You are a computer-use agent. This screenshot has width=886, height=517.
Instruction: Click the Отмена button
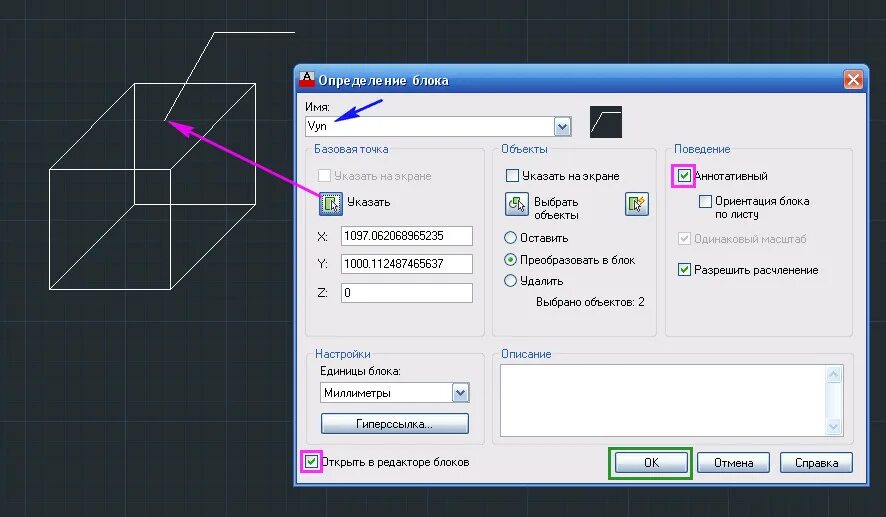coord(733,463)
